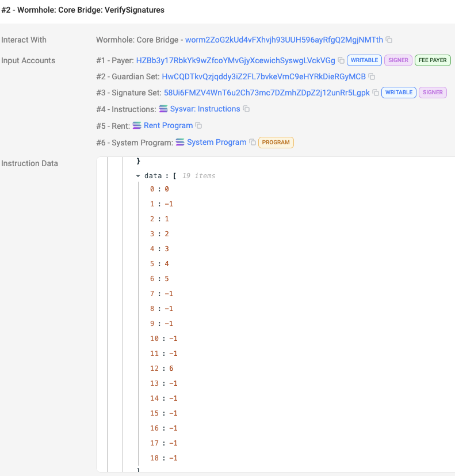This screenshot has height=476, width=455.
Task: Click the 'Instruction Data' label
Action: point(29,163)
